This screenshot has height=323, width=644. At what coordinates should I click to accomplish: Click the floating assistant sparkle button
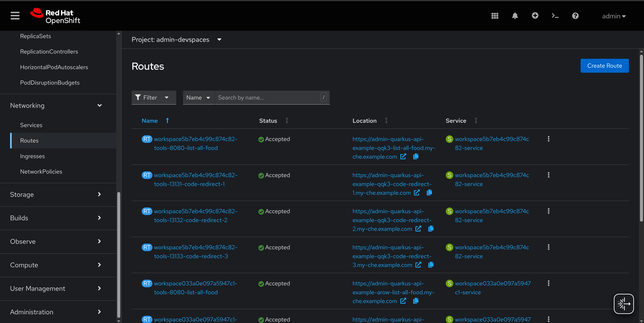tap(623, 304)
